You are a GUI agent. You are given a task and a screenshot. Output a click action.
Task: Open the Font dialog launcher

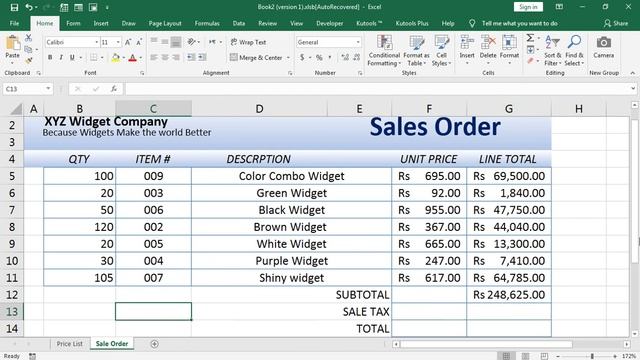pyautogui.click(x=142, y=73)
